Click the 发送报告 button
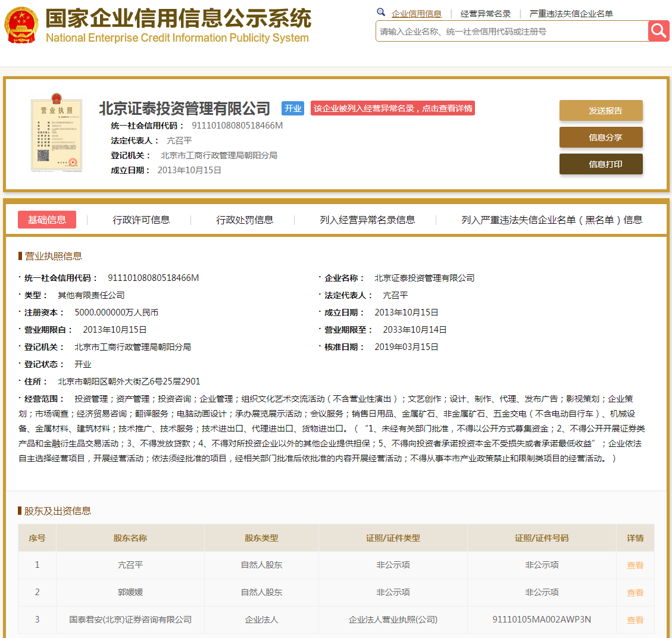The height and width of the screenshot is (638, 672). (601, 111)
